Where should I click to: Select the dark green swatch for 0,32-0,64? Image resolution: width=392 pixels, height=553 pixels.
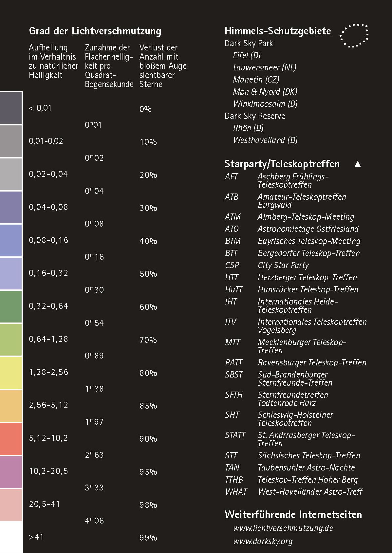pos(11,306)
